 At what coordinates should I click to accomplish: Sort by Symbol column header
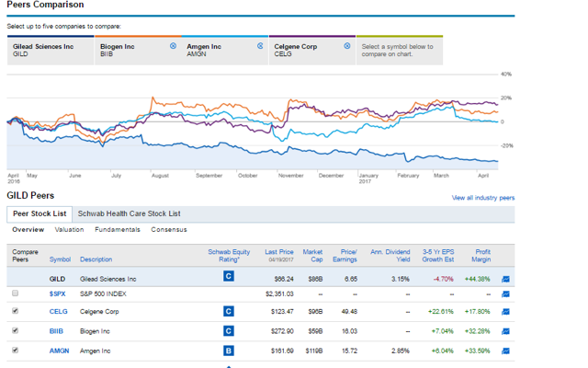pos(60,259)
